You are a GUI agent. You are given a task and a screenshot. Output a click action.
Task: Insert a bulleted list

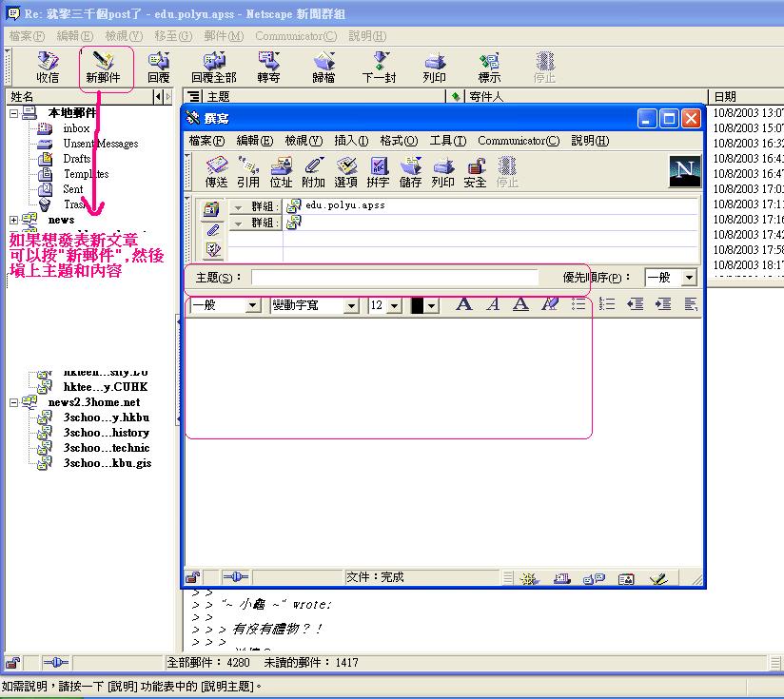click(578, 304)
